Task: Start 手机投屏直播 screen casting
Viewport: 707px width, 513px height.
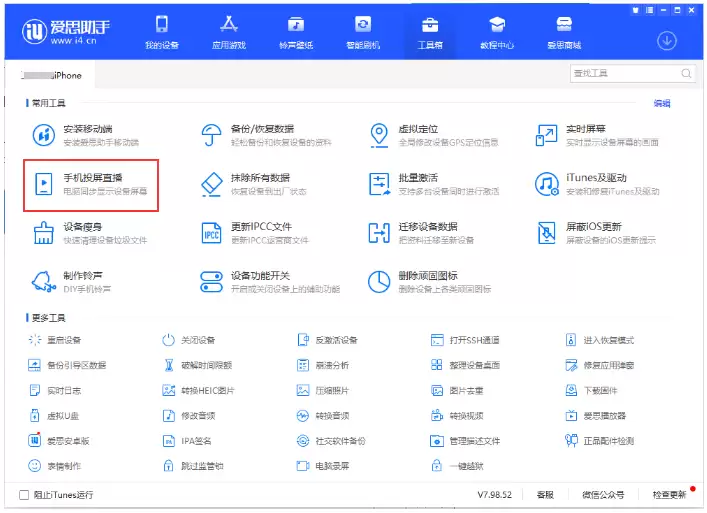Action: pyautogui.click(x=91, y=185)
